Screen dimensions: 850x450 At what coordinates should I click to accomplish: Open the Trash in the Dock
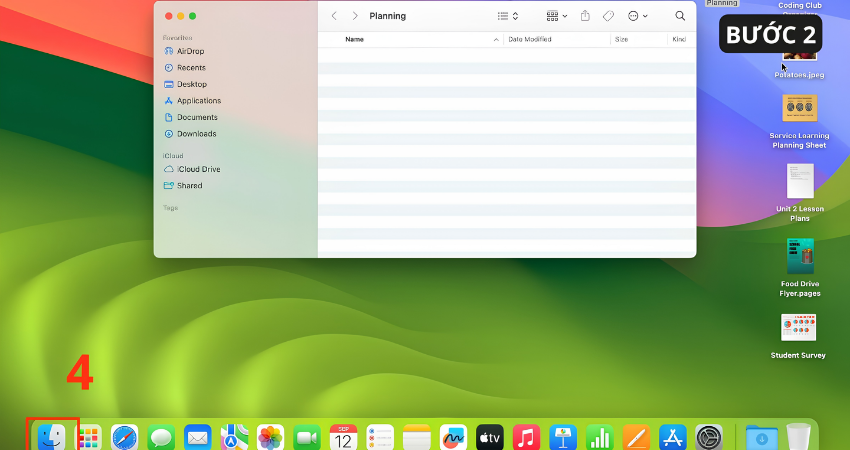click(x=798, y=437)
